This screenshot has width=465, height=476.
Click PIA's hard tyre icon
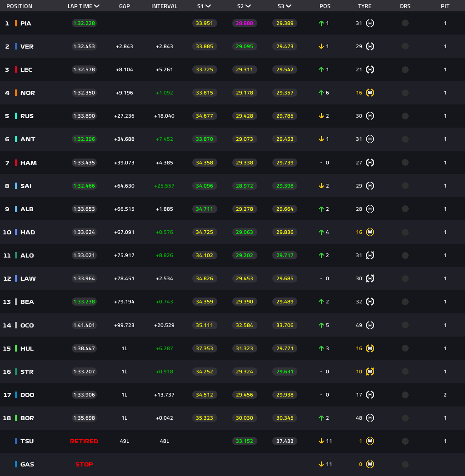(370, 23)
